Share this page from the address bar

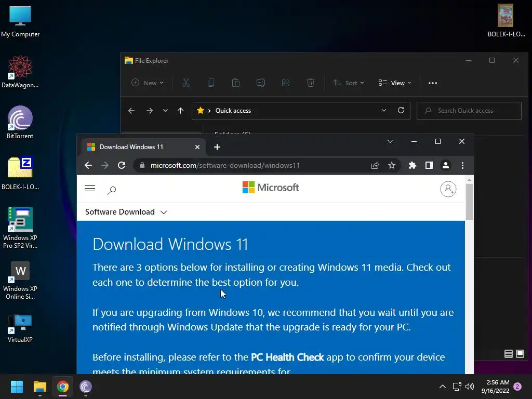[x=375, y=165]
